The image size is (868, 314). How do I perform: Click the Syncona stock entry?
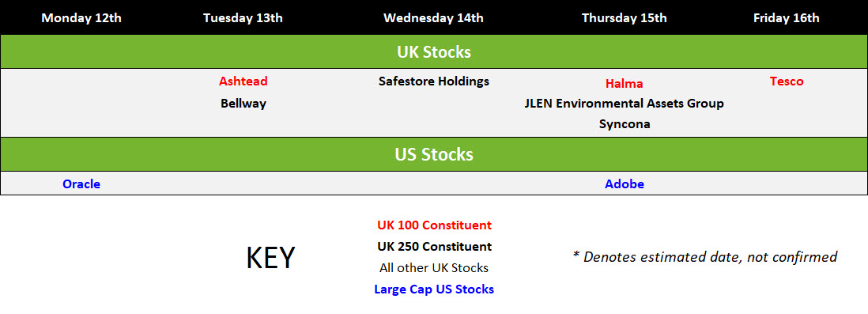625,125
